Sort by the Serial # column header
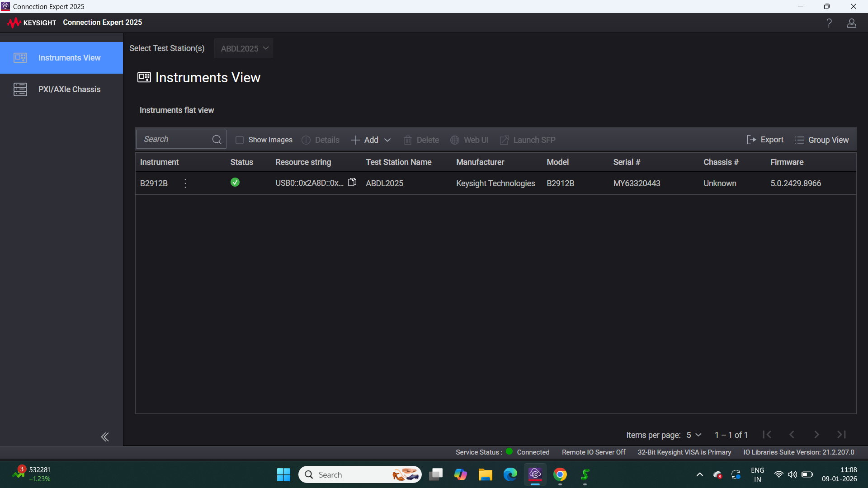The image size is (868, 488). 626,162
